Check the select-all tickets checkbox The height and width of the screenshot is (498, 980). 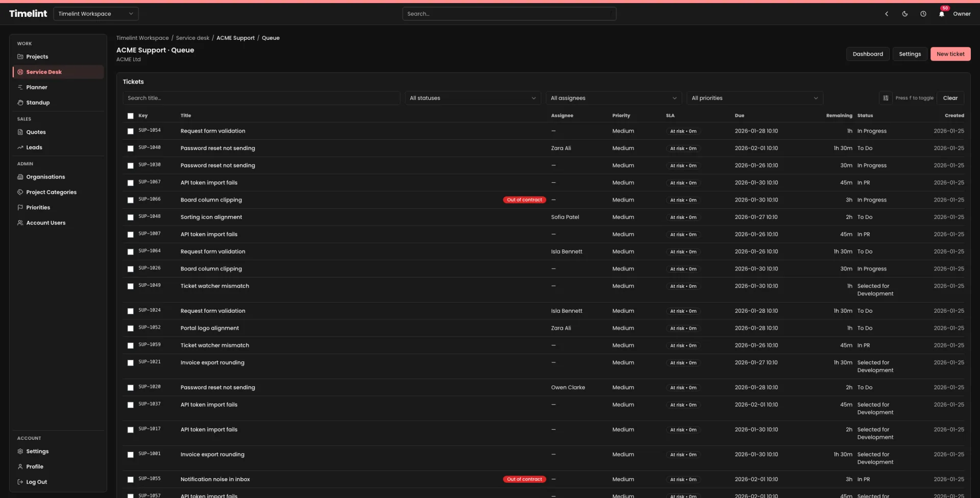(131, 116)
